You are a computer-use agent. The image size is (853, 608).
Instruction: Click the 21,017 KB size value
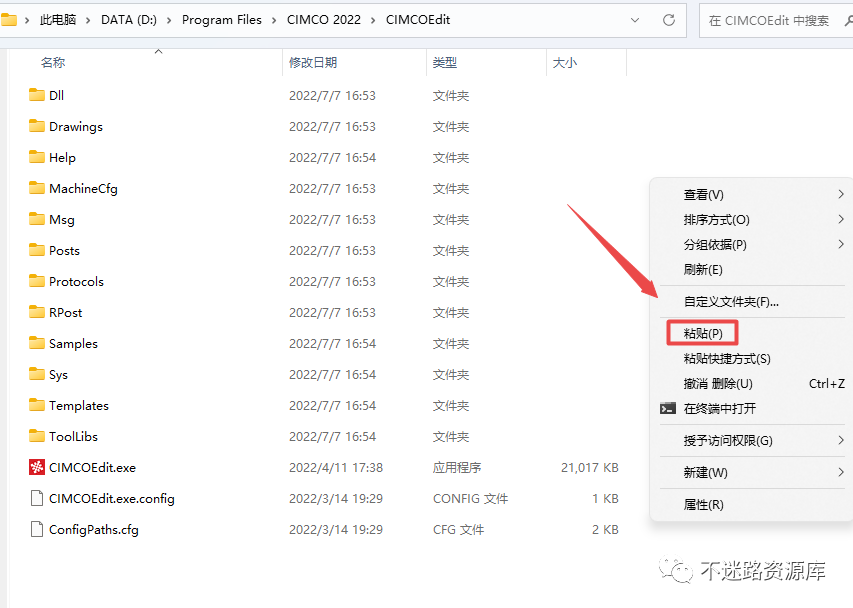[590, 468]
